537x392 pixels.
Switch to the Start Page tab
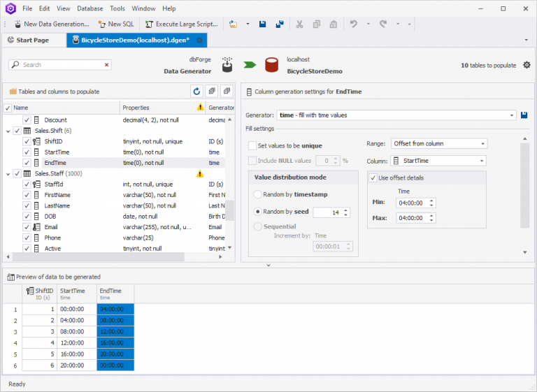point(32,41)
